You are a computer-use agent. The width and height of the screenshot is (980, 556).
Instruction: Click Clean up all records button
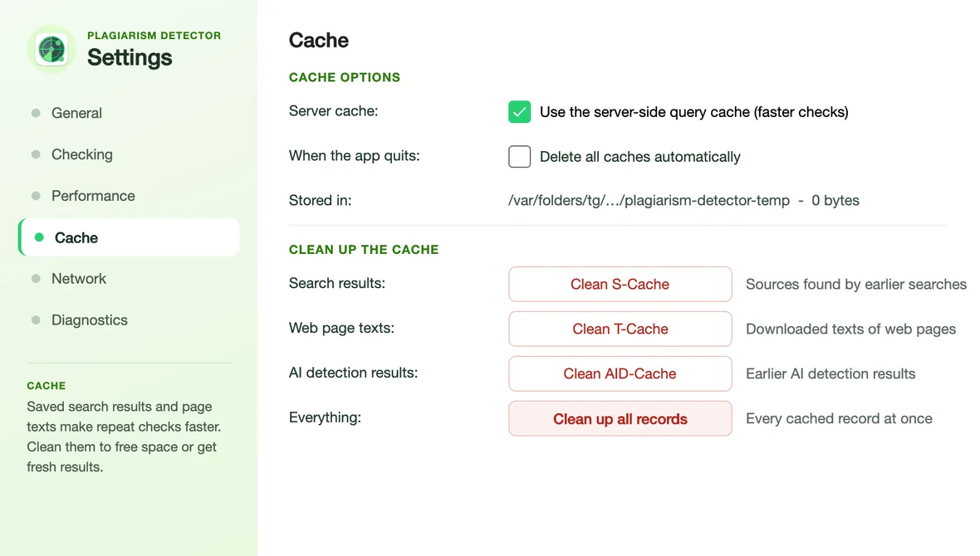tap(620, 418)
